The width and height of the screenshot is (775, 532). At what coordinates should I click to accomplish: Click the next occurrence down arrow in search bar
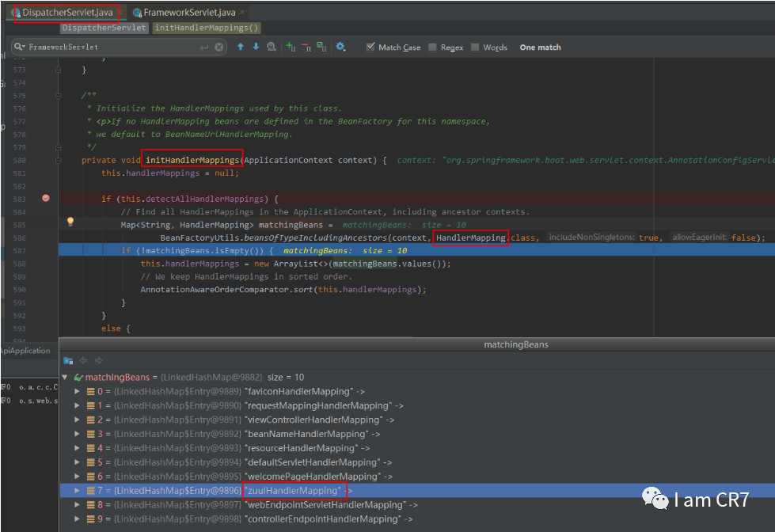point(256,47)
